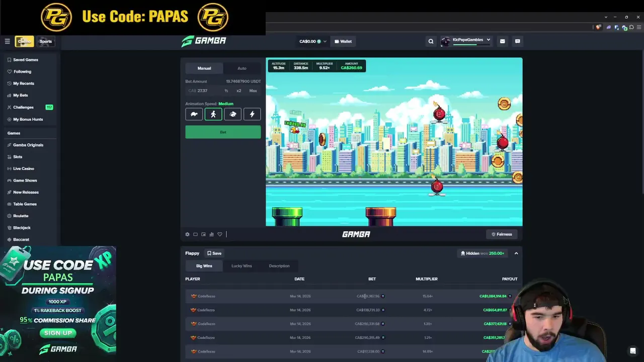
Task: Switch to Manual betting tab
Action: coord(204,68)
